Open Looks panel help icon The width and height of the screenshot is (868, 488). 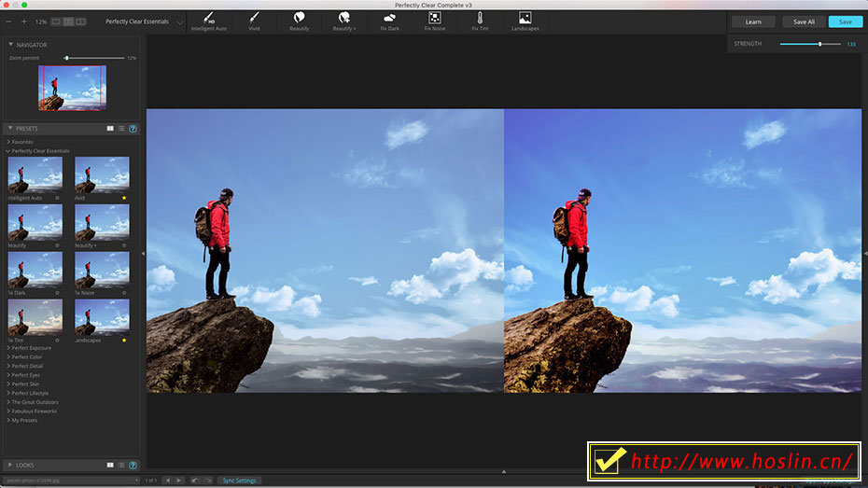click(x=133, y=466)
